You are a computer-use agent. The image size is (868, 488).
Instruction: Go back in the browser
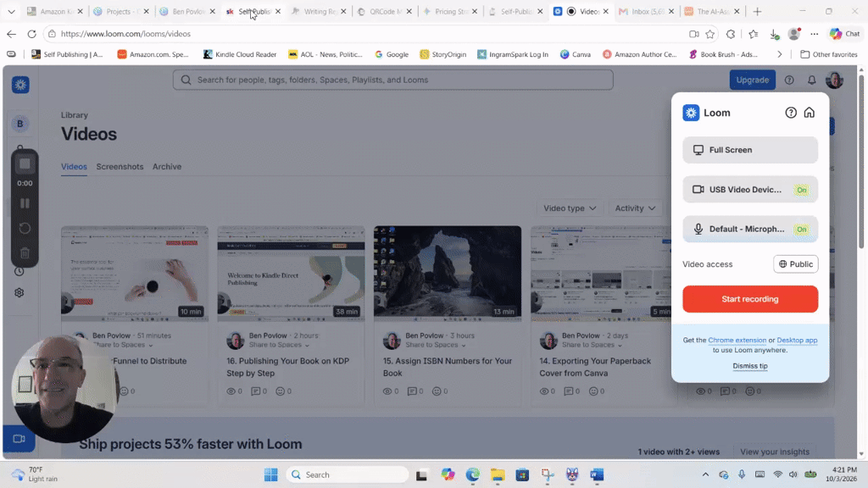tap(12, 34)
